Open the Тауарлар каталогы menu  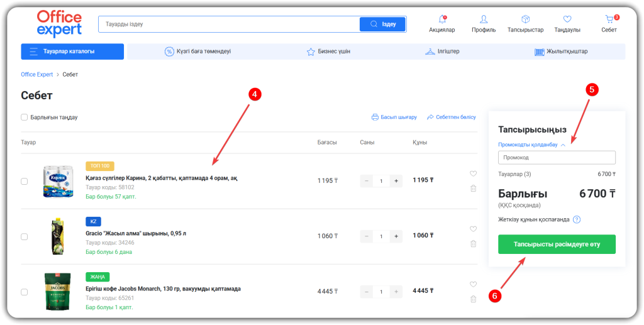[72, 52]
